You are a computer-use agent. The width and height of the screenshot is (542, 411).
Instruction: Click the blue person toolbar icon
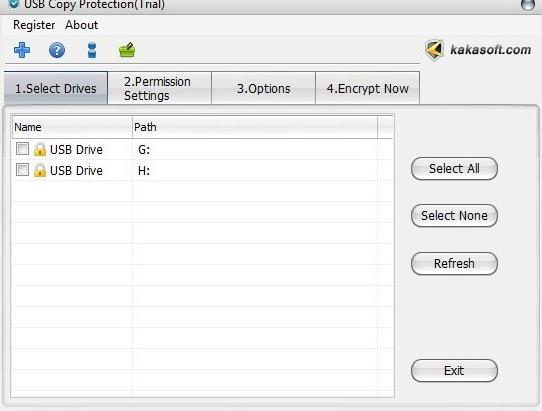tap(92, 50)
